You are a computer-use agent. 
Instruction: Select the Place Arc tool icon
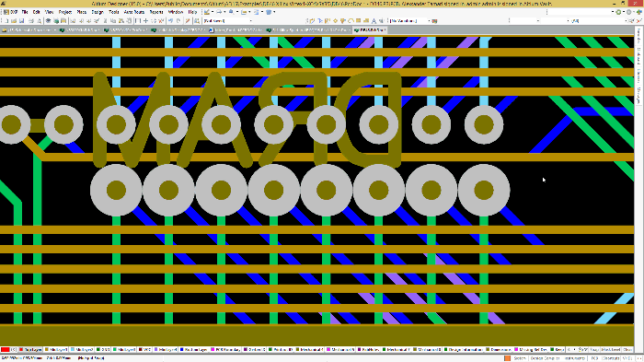tap(351, 20)
